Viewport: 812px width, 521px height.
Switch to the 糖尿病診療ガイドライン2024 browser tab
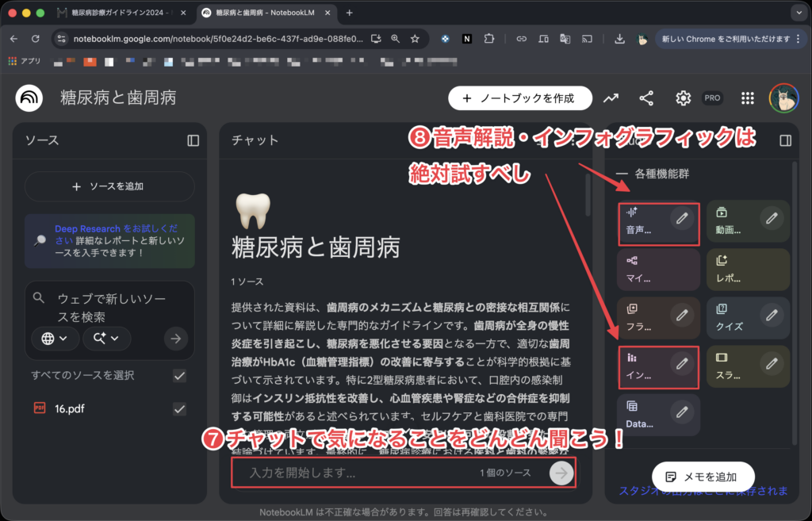123,13
